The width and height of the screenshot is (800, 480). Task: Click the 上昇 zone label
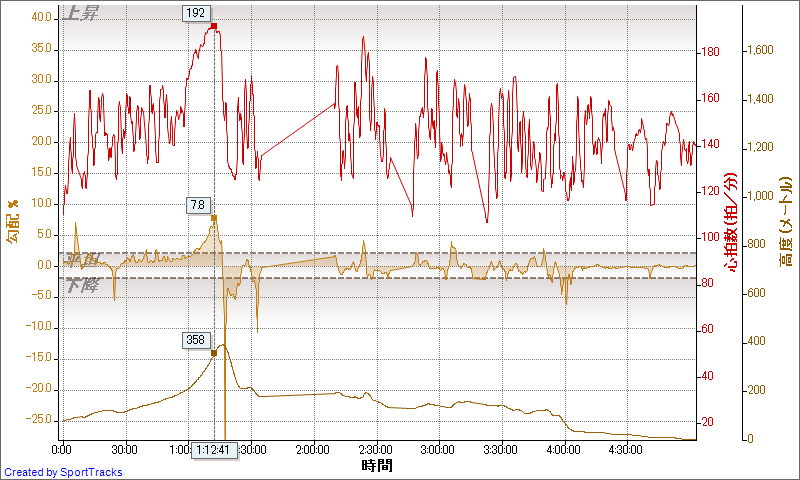(x=80, y=15)
